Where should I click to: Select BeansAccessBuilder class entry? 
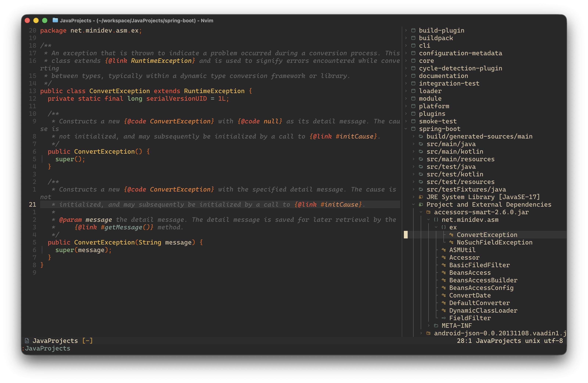[483, 280]
